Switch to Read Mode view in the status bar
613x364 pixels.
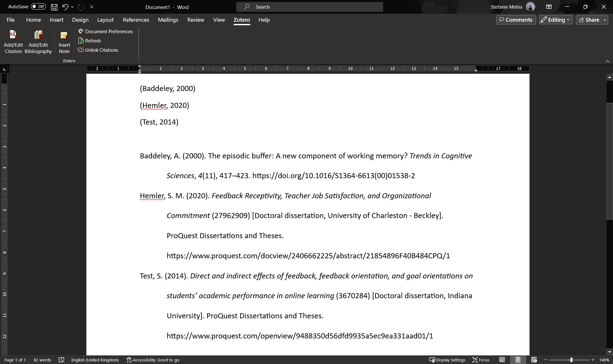(x=502, y=360)
